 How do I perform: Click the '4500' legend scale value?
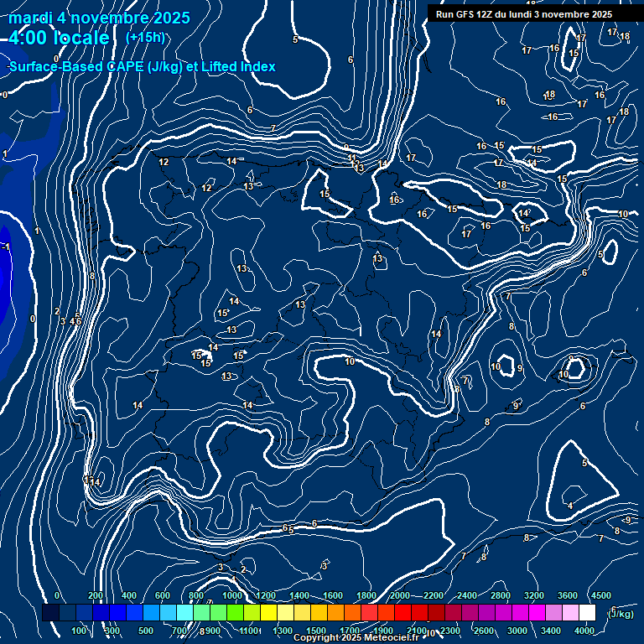601,595
